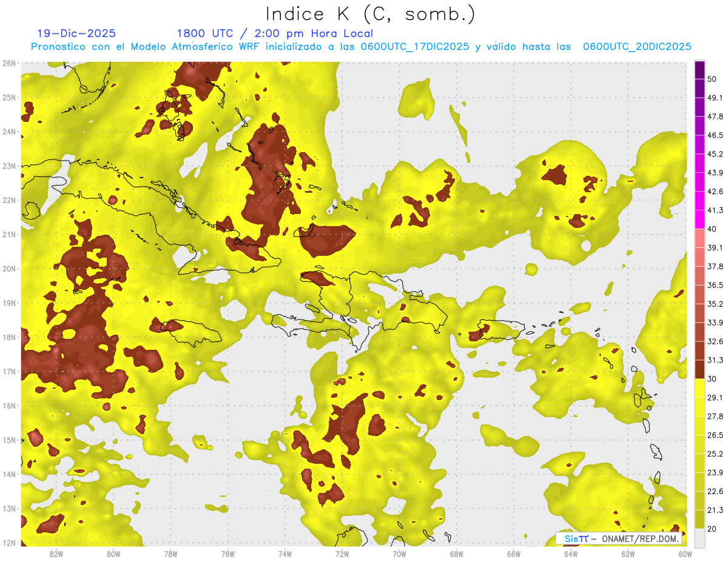The width and height of the screenshot is (728, 562).
Task: Select the 17N latitude label
Action: 9,371
